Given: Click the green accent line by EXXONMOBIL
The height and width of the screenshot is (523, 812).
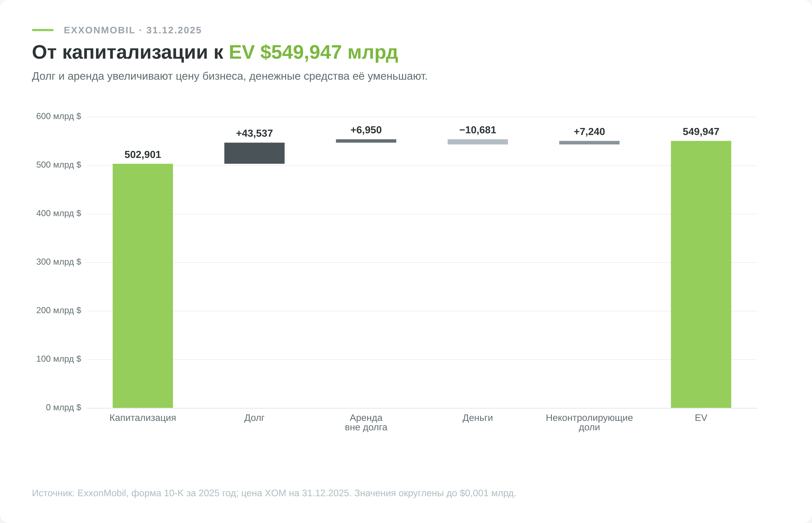Looking at the screenshot, I should 43,30.
